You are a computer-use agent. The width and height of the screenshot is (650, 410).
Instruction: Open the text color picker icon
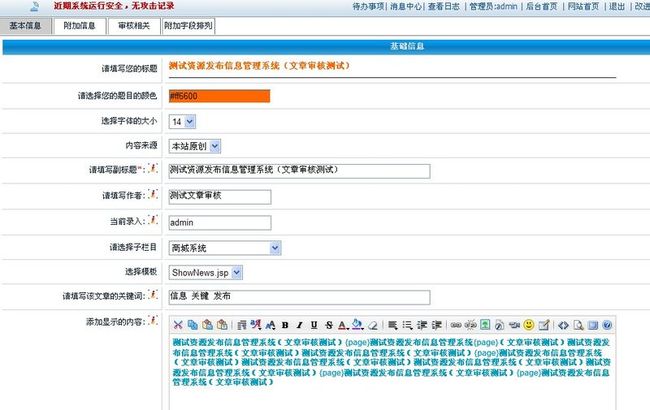342,325
